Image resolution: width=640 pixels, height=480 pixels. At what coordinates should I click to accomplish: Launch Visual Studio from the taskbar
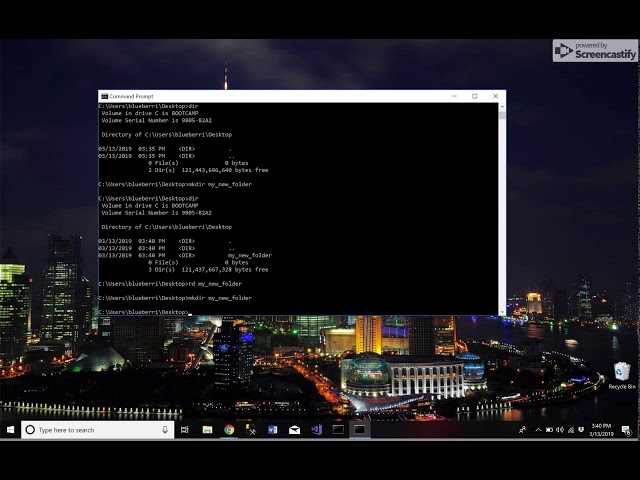coord(316,430)
